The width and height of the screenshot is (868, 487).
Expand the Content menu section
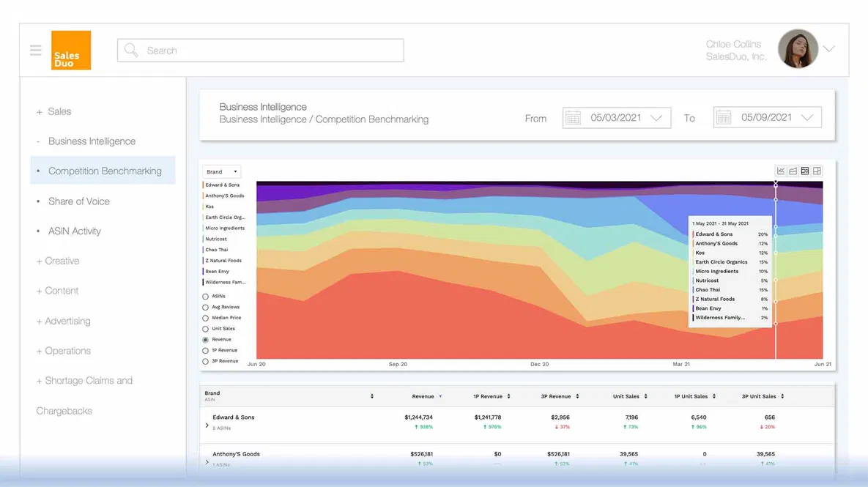tap(57, 291)
